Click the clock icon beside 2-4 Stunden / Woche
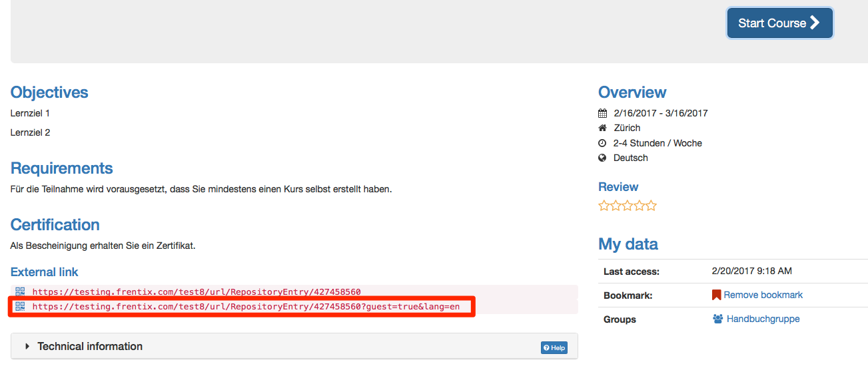 pos(602,143)
